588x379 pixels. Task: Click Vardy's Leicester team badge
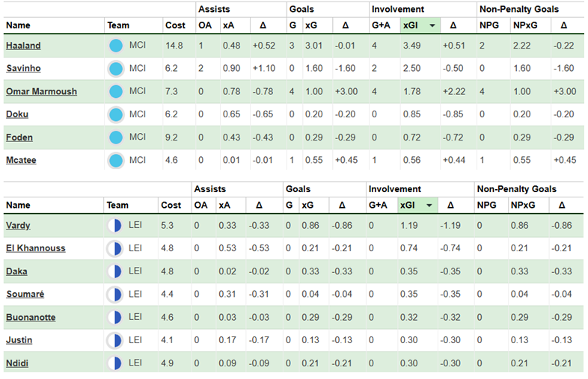coord(115,225)
